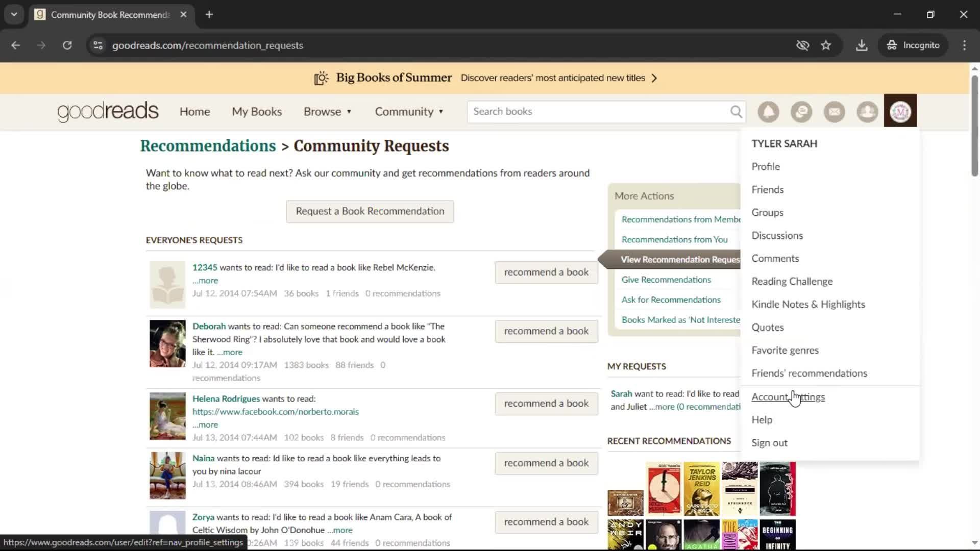
Task: Open the tab search dropdown arrow
Action: [14, 15]
